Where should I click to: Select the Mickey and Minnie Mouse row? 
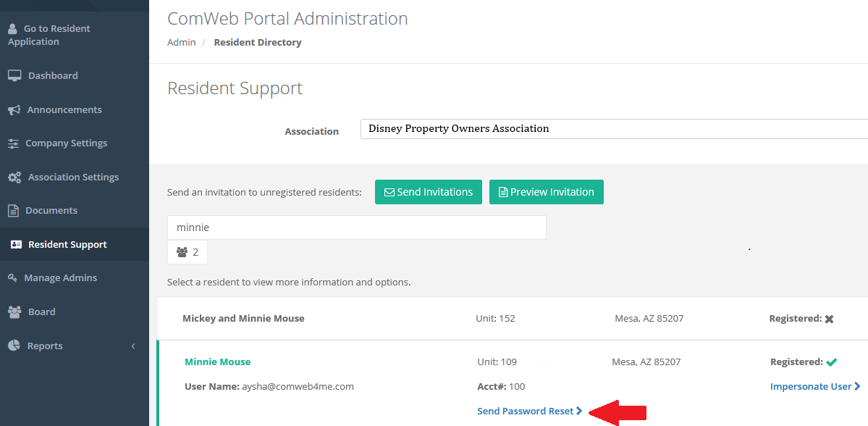pos(512,319)
